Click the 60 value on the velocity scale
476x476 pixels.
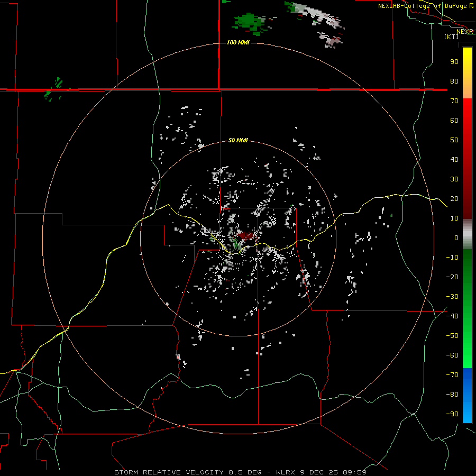[454, 120]
